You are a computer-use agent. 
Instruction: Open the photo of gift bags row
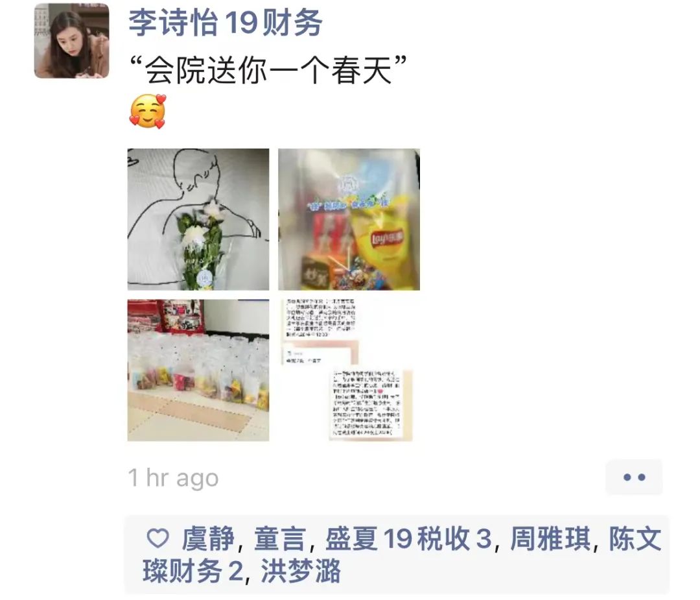click(198, 370)
